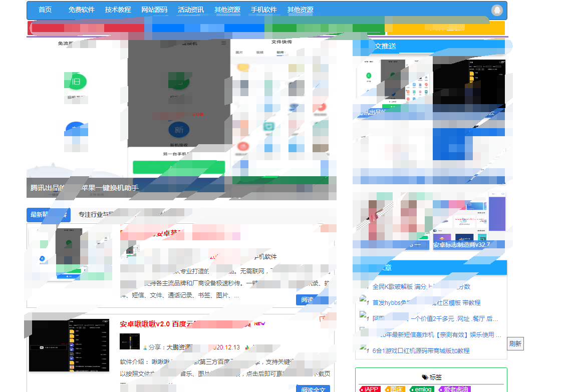Image resolution: width=574 pixels, height=392 pixels.
Task: Click the NEW badge on 安卓啾啾啾v2.0 article
Action: click(259, 324)
